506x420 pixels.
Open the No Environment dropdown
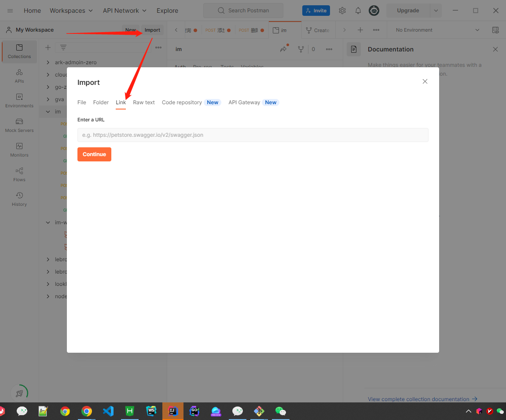(x=438, y=30)
